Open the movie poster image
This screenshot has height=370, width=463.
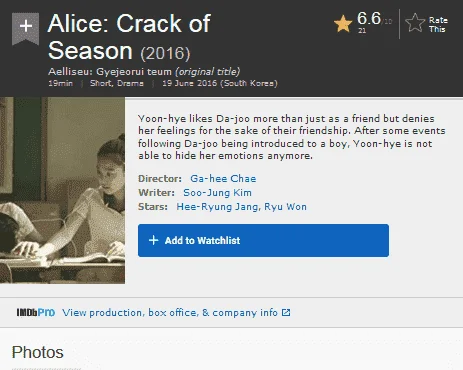pyautogui.click(x=62, y=190)
